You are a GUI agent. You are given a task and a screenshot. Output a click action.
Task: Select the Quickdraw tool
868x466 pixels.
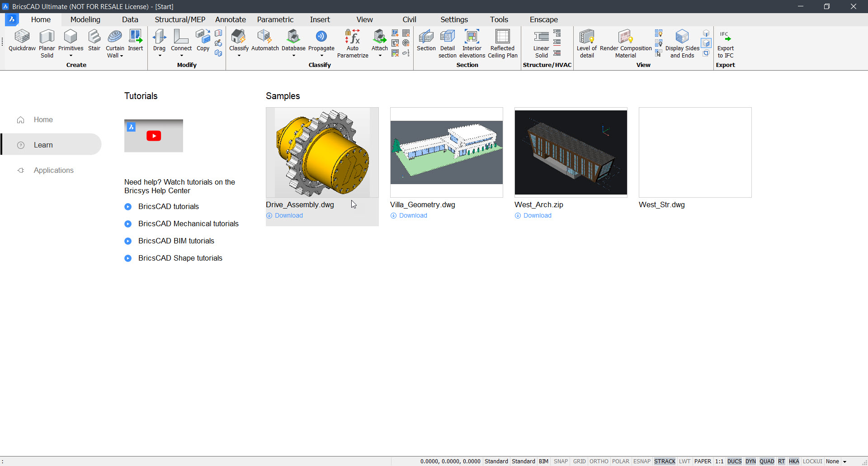coord(22,41)
